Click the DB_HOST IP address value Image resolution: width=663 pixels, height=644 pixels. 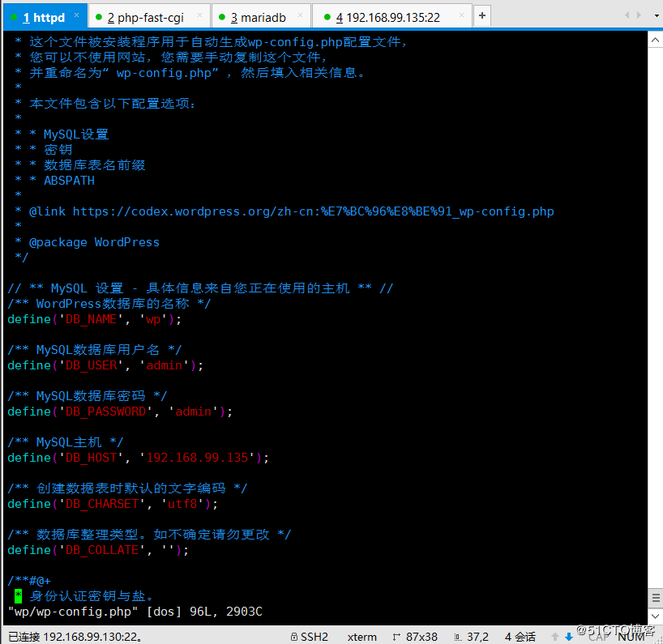(198, 458)
